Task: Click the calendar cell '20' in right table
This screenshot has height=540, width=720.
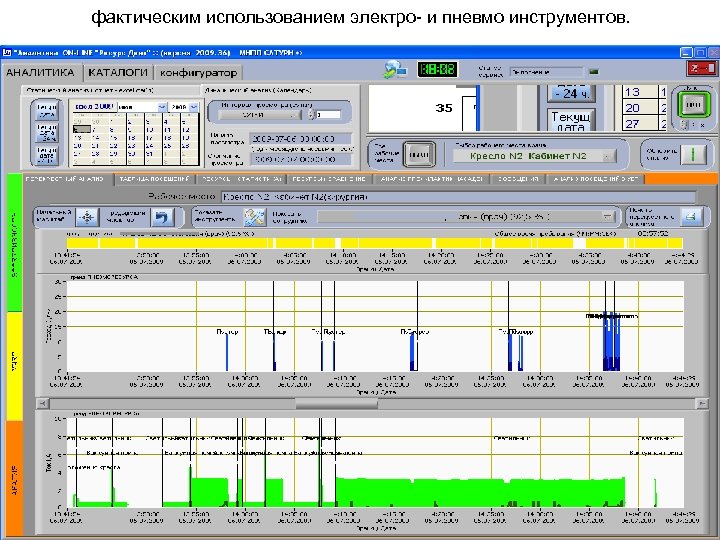Action: (640, 108)
